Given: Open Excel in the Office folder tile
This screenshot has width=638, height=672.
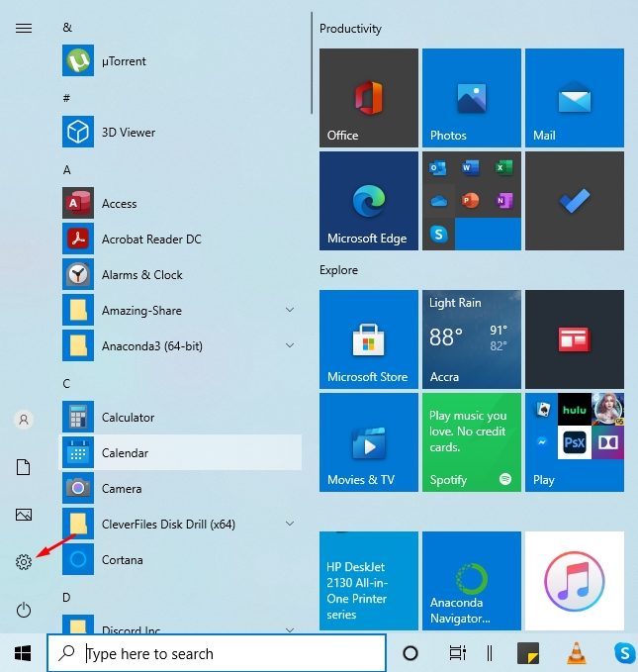Looking at the screenshot, I should pos(503,167).
